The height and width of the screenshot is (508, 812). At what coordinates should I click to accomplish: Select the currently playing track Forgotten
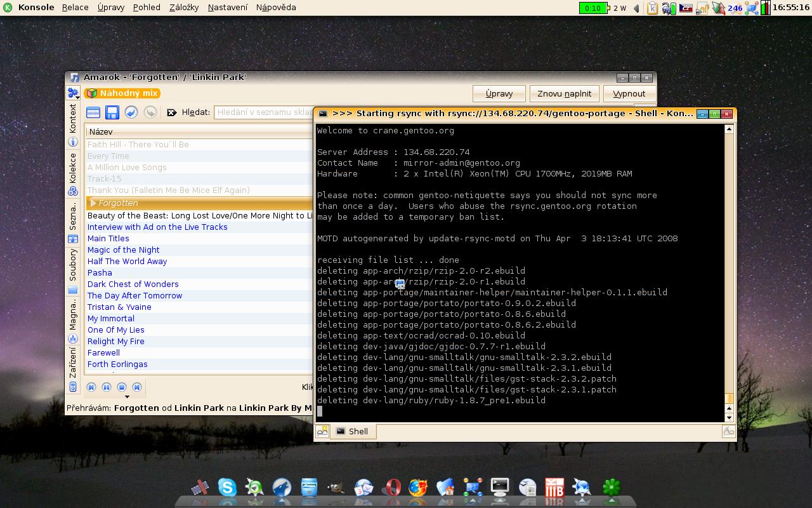pyautogui.click(x=199, y=203)
